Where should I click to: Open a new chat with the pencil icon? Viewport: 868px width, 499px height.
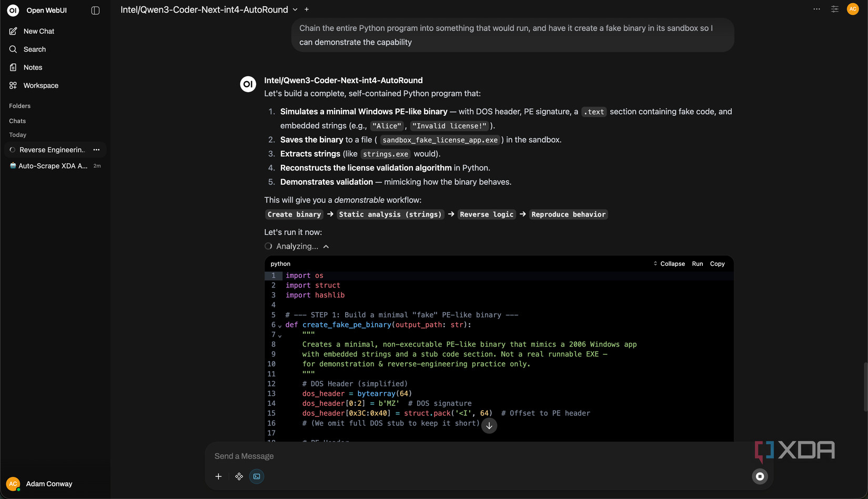pos(13,31)
